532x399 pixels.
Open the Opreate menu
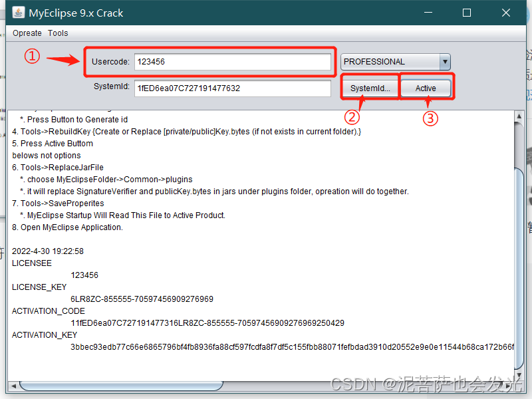pyautogui.click(x=27, y=33)
